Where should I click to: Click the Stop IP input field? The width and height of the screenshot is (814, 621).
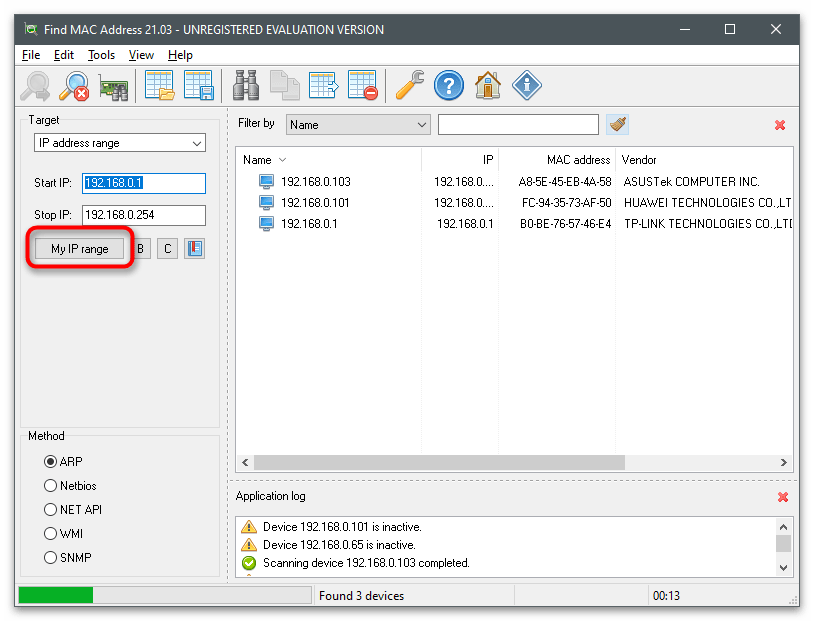[x=144, y=215]
